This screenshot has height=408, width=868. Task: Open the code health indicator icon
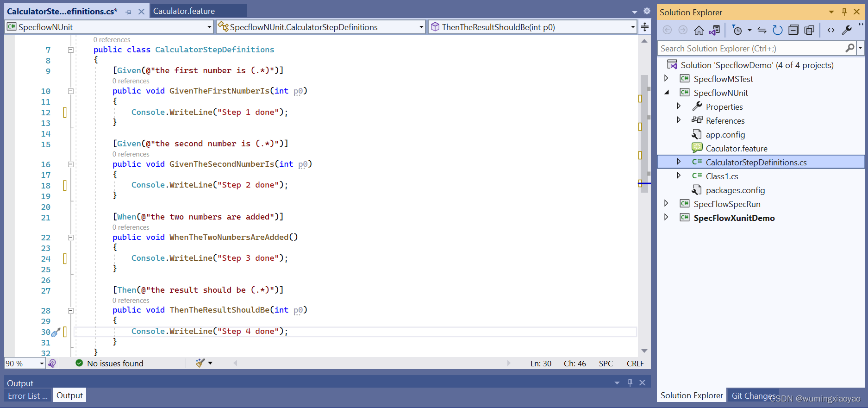click(x=52, y=364)
